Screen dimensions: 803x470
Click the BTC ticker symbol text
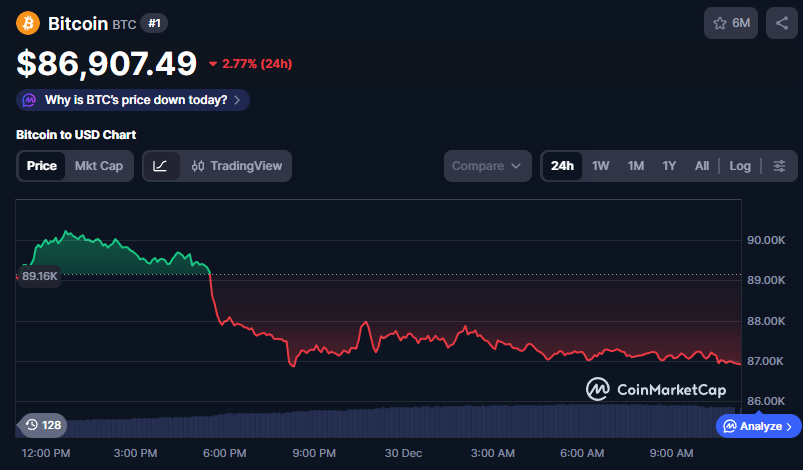coord(124,24)
